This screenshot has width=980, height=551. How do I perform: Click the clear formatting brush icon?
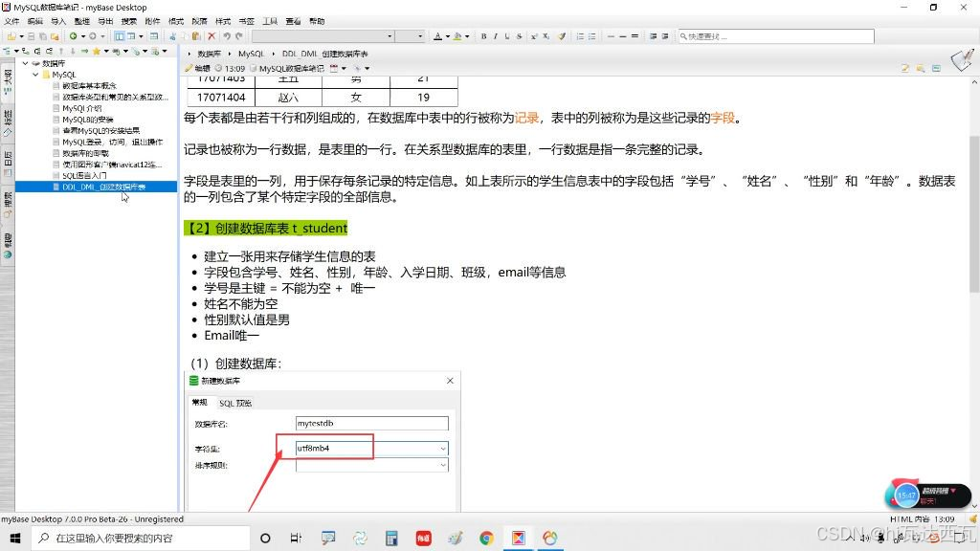coord(562,36)
